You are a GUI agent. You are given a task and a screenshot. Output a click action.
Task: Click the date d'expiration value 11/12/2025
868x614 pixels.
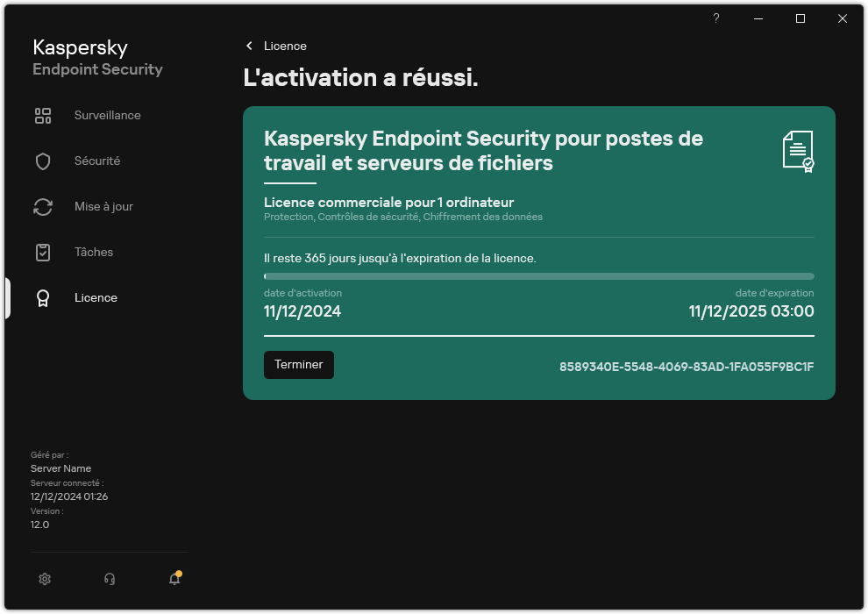(x=751, y=311)
